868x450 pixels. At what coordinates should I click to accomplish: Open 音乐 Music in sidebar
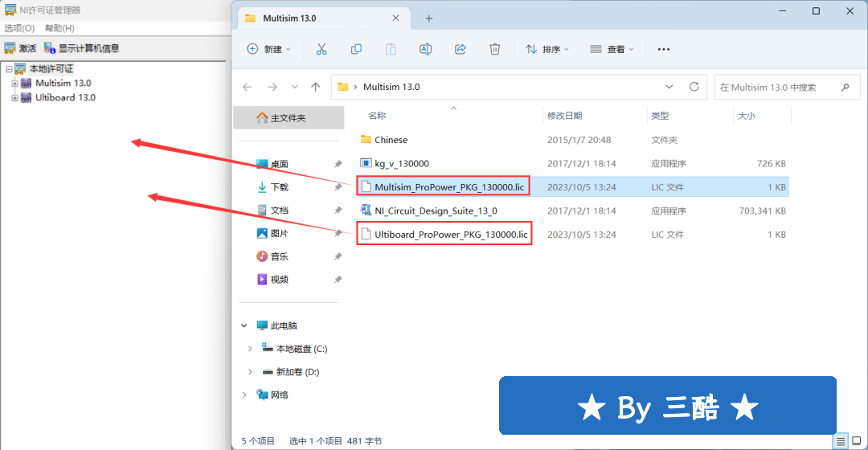click(273, 256)
